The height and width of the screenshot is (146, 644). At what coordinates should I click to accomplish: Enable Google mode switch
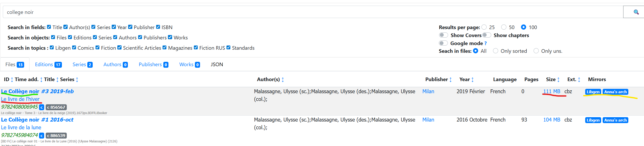pyautogui.click(x=443, y=43)
